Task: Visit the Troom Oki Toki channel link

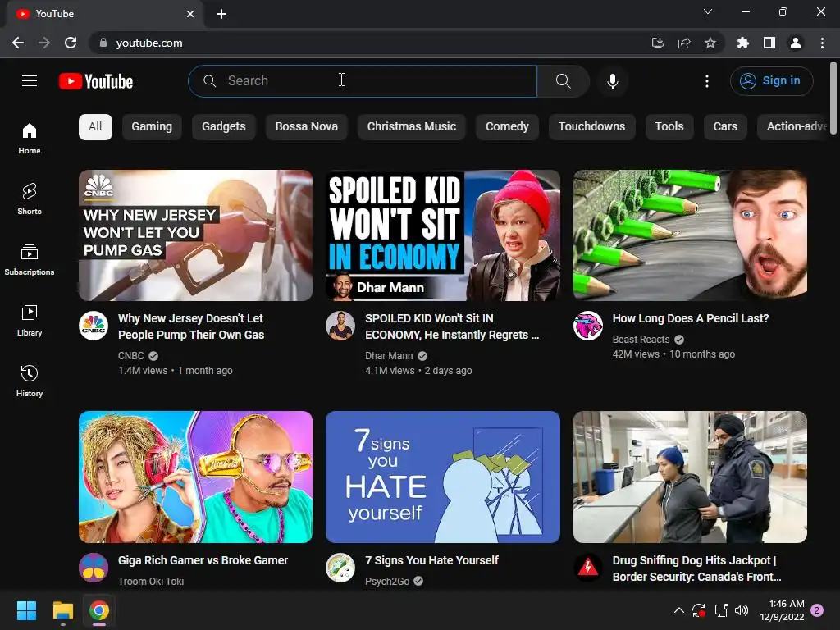Action: click(x=151, y=582)
